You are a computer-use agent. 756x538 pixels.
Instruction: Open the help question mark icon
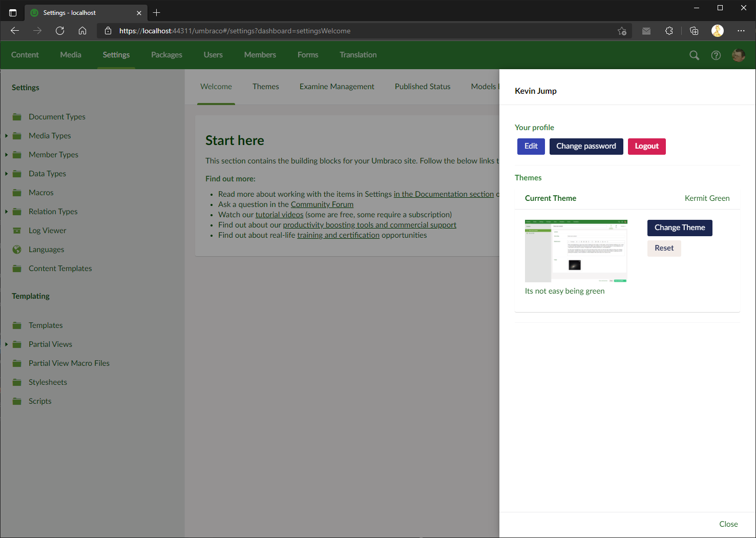coord(716,55)
